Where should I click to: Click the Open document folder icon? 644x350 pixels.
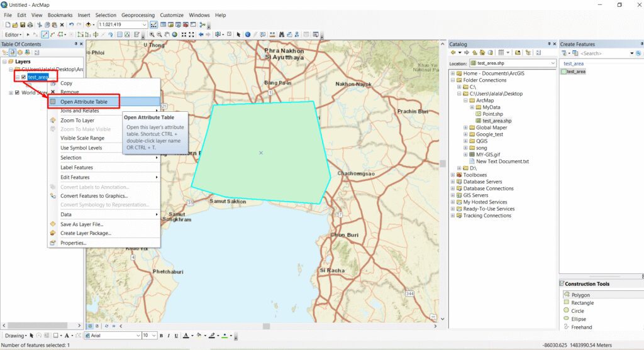tap(15, 25)
